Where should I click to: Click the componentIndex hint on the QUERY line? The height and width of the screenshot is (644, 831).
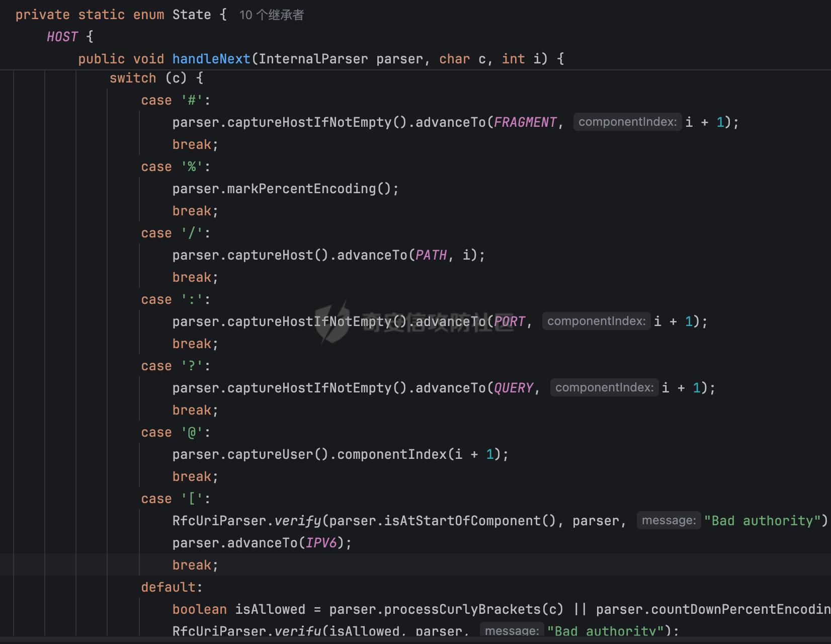click(x=604, y=387)
